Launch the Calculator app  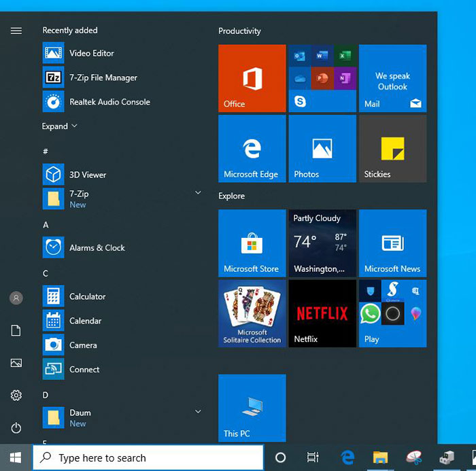(122, 296)
